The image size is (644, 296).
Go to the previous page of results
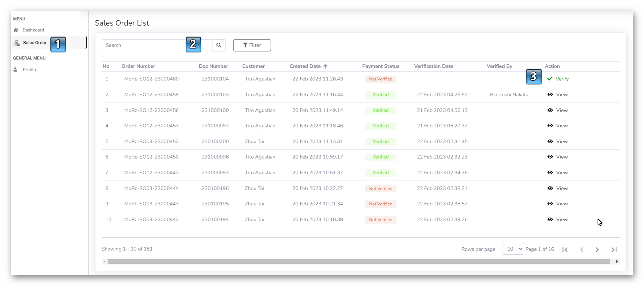582,249
